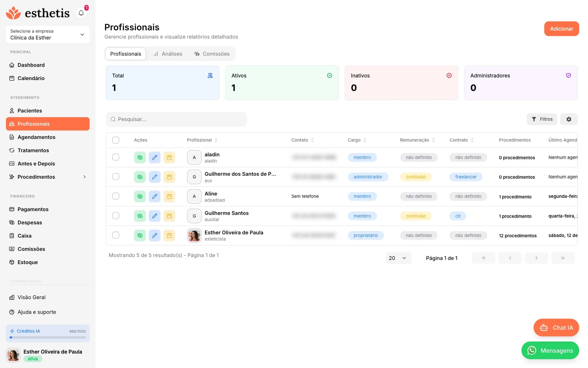Image resolution: width=588 pixels, height=368 pixels.
Task: Open the WhatsApp Mensagens button
Action: [550, 351]
